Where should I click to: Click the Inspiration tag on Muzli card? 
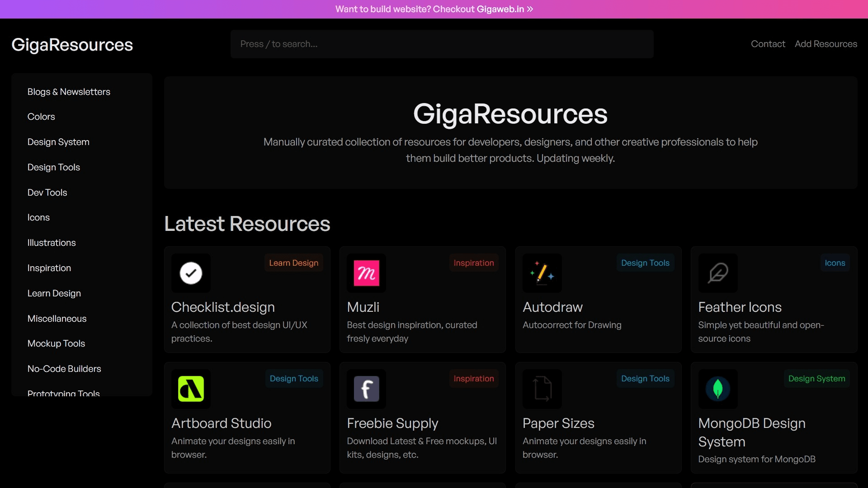point(473,263)
